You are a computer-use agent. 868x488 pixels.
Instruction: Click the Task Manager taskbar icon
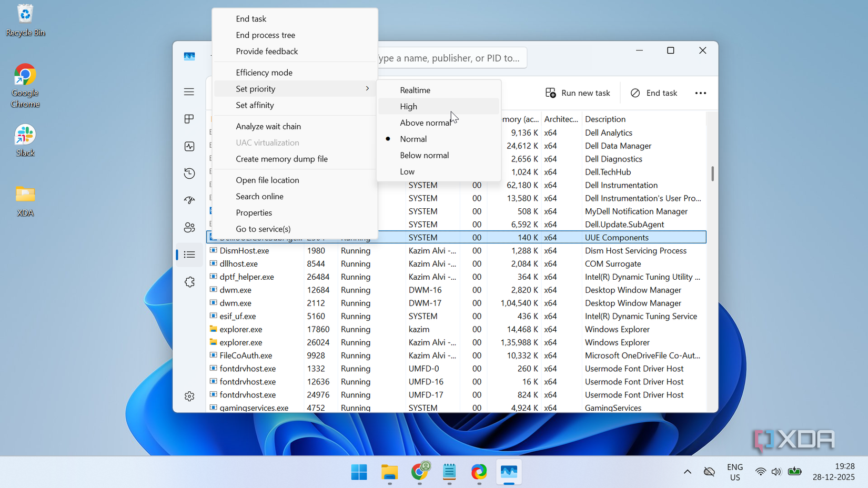point(509,472)
